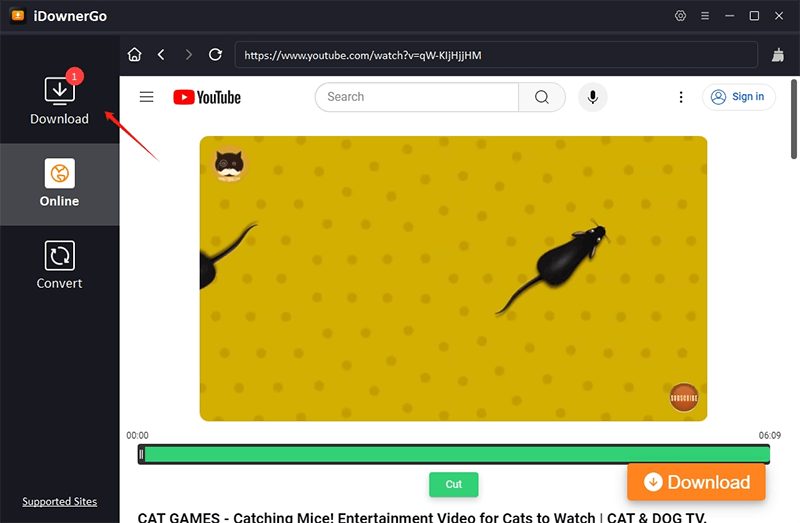Image resolution: width=800 pixels, height=523 pixels.
Task: Start voice search with microphone
Action: click(x=592, y=97)
